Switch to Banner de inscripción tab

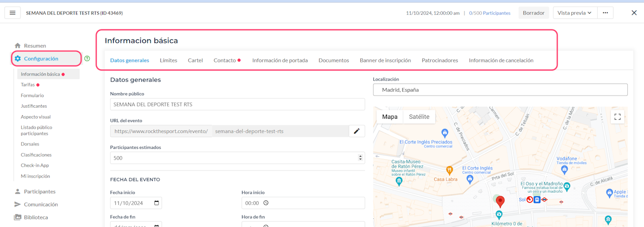[385, 60]
